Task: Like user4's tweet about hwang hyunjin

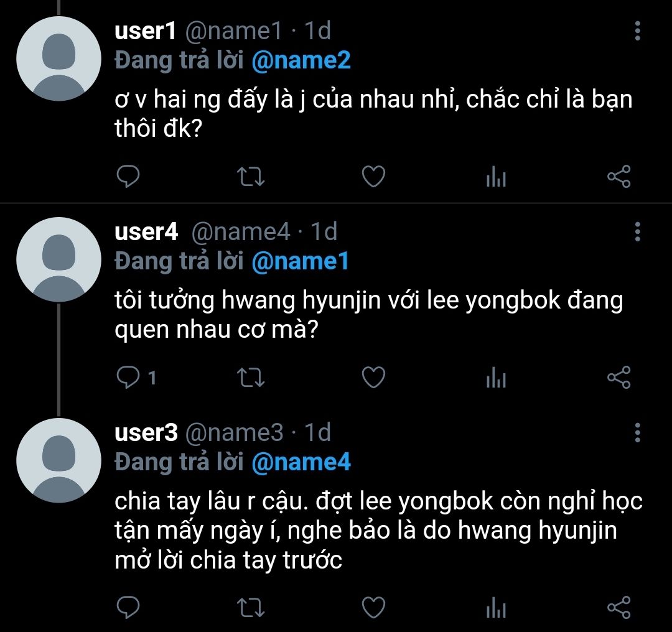Action: pyautogui.click(x=374, y=378)
